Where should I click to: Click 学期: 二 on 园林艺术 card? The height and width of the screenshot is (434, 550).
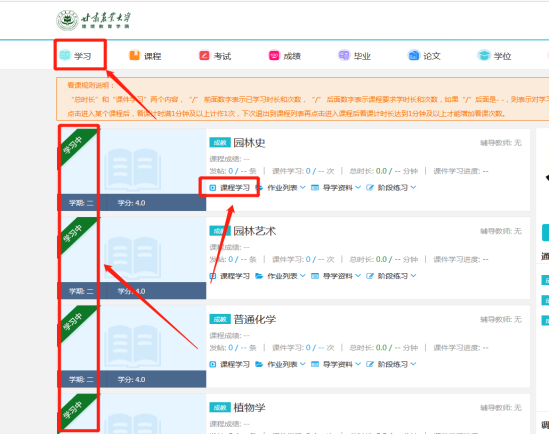click(81, 291)
